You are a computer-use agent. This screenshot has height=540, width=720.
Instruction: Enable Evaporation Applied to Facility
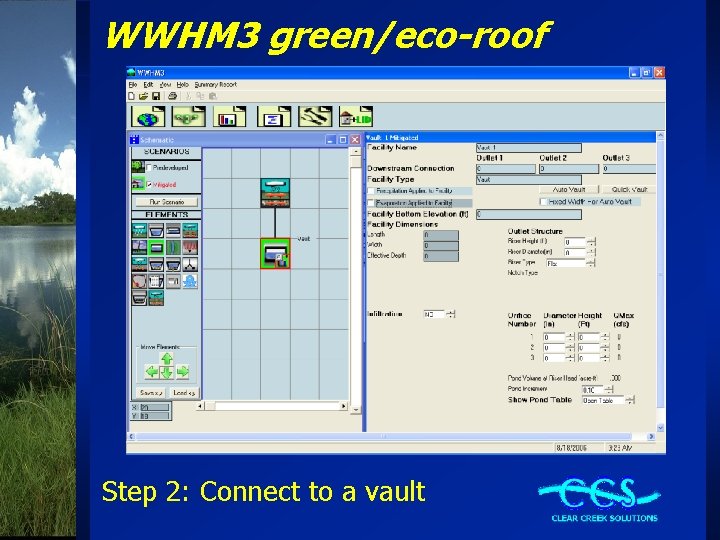pyautogui.click(x=371, y=203)
